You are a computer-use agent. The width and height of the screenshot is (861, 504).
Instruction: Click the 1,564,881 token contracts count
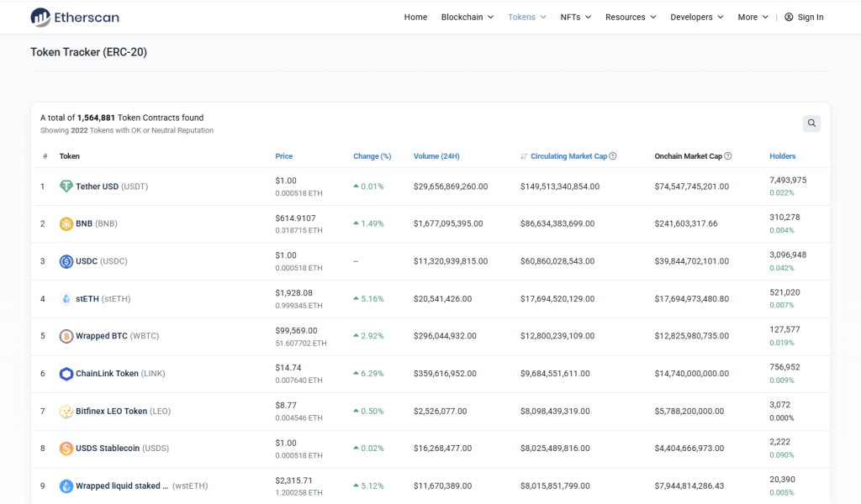pyautogui.click(x=96, y=118)
